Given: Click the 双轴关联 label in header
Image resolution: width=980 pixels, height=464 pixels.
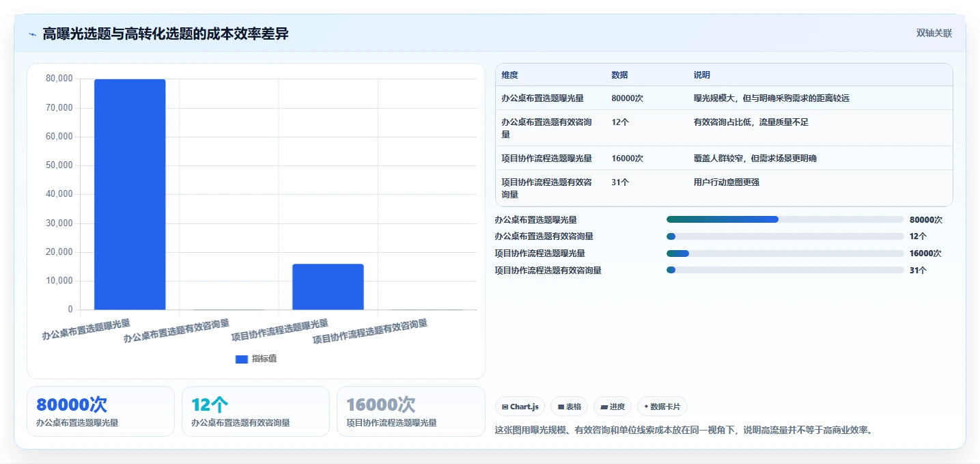Looking at the screenshot, I should click(x=934, y=33).
